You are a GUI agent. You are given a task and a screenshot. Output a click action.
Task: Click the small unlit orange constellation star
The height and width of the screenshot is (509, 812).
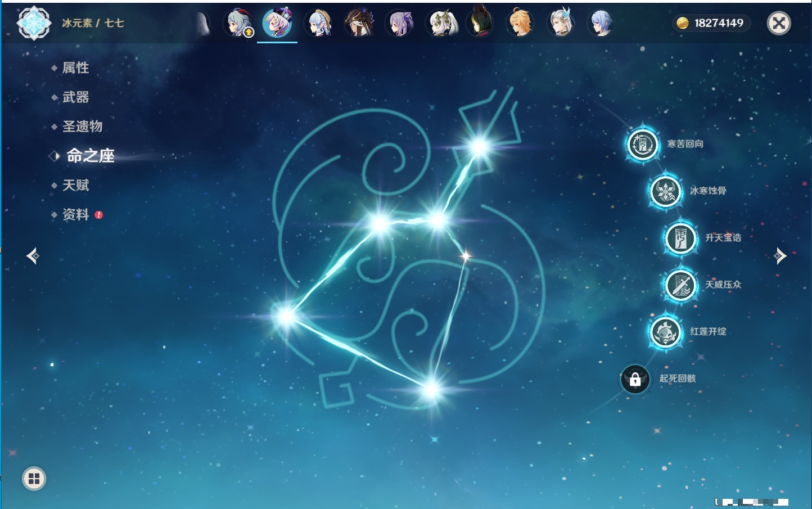click(x=466, y=256)
